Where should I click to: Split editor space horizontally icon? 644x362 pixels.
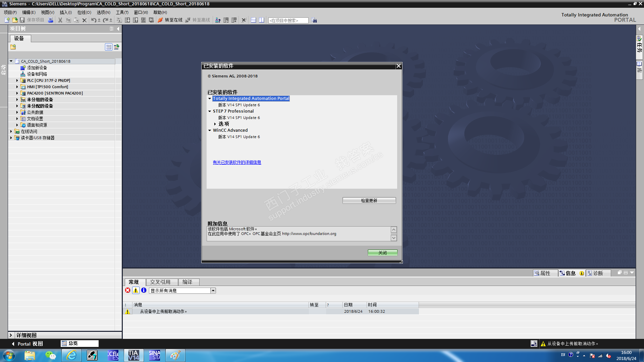[254, 20]
